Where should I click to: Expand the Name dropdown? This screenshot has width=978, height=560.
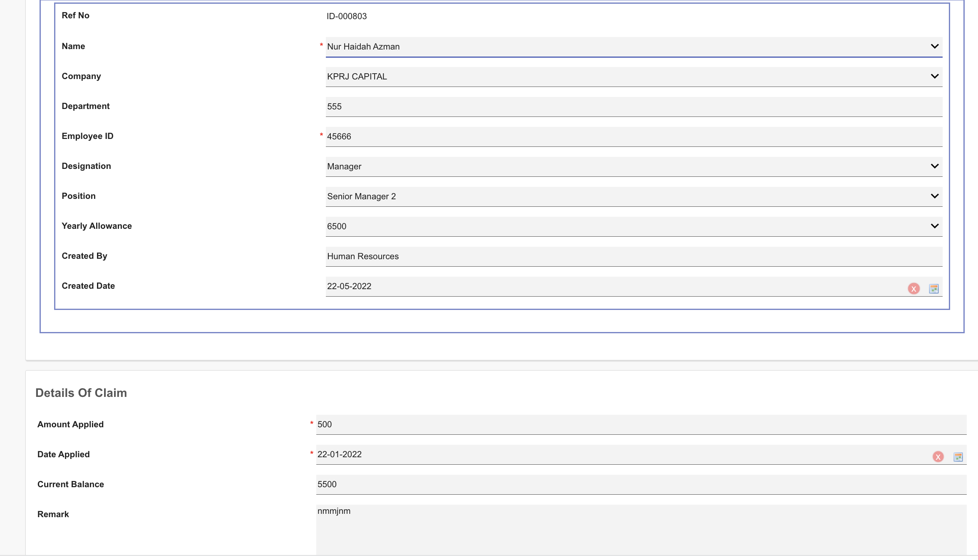[934, 47]
